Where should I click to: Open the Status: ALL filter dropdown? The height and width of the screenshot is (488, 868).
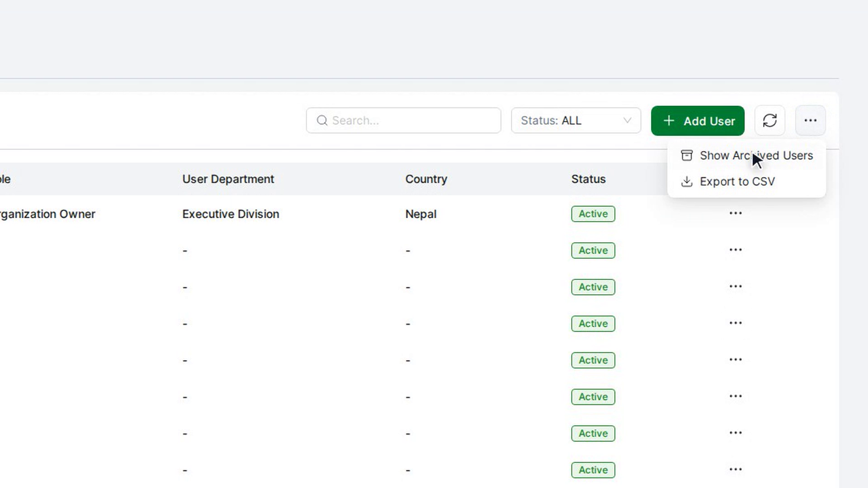576,121
